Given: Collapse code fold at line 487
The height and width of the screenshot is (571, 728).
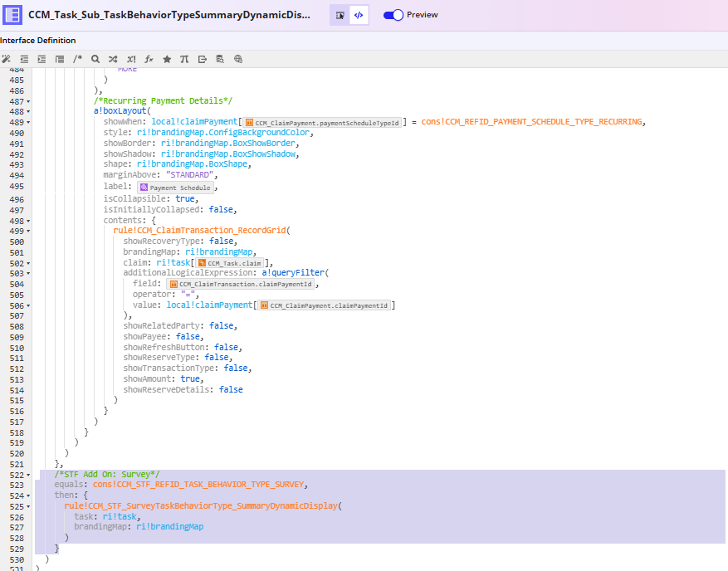Looking at the screenshot, I should [28, 101].
